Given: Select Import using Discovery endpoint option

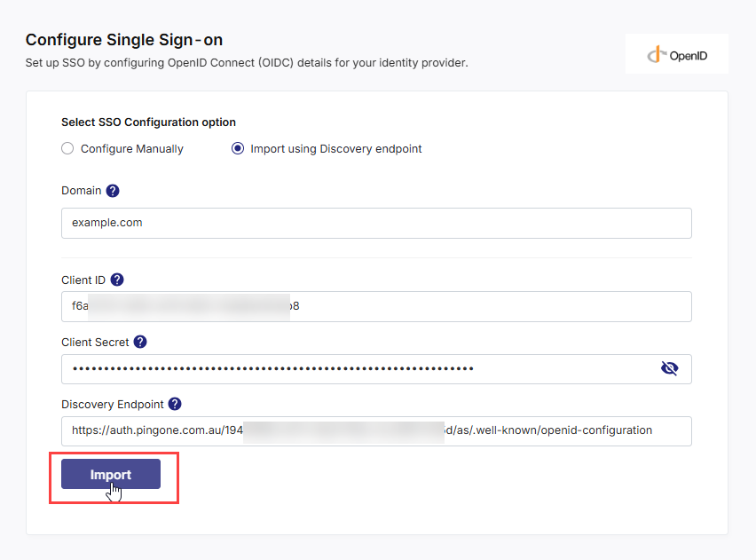Looking at the screenshot, I should coord(238,148).
